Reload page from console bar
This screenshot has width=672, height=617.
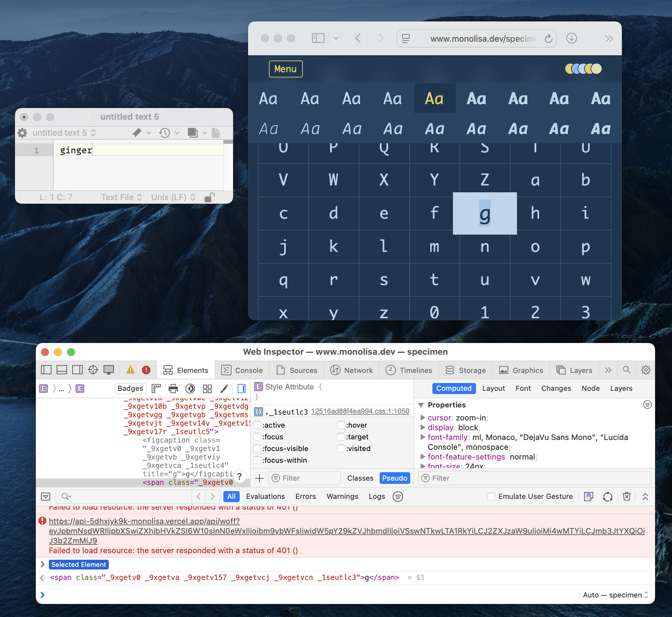pos(608,497)
